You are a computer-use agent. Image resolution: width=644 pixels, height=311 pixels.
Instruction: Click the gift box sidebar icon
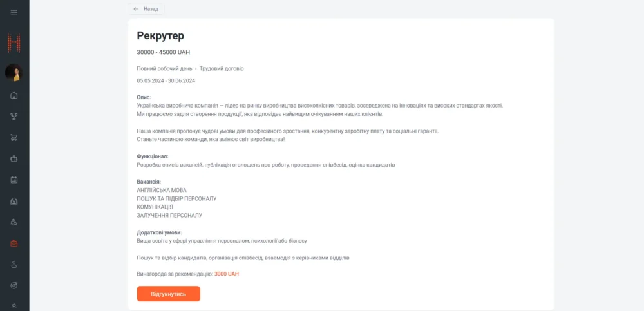point(14,158)
